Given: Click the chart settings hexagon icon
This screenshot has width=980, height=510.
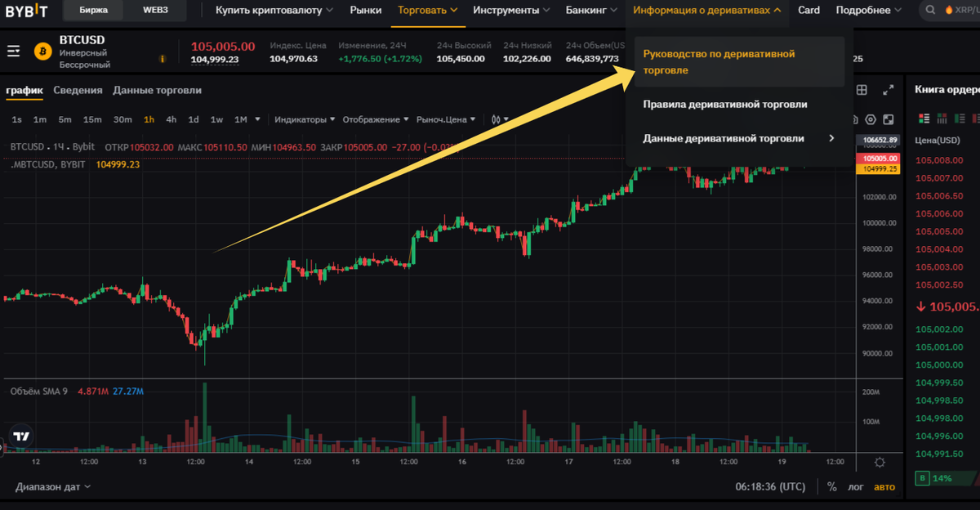Looking at the screenshot, I should [x=871, y=119].
